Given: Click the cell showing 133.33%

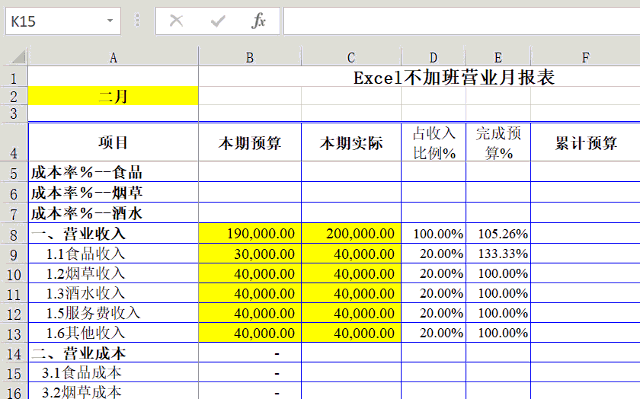Looking at the screenshot, I should 498,254.
